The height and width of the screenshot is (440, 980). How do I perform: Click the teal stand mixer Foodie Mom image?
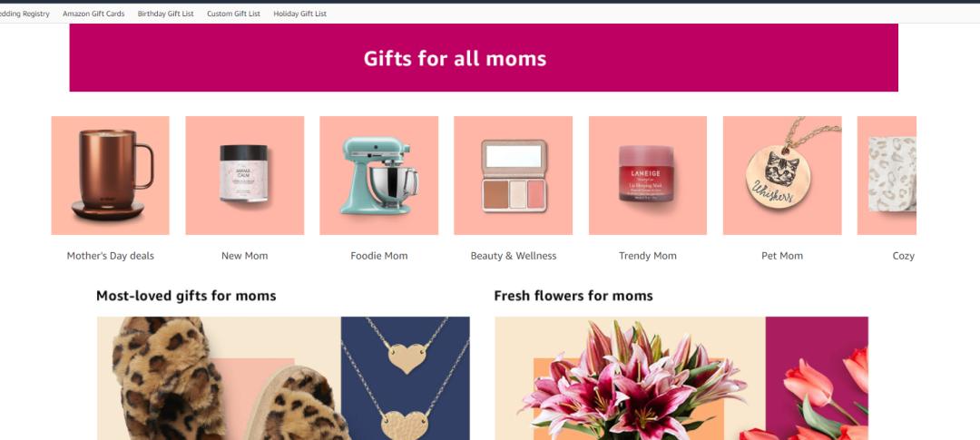[378, 176]
